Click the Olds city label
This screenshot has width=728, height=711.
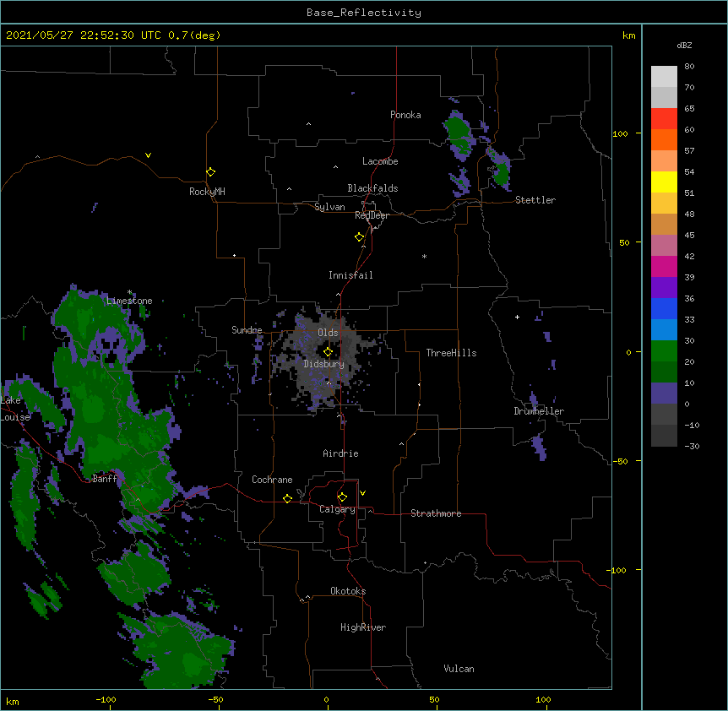(328, 333)
